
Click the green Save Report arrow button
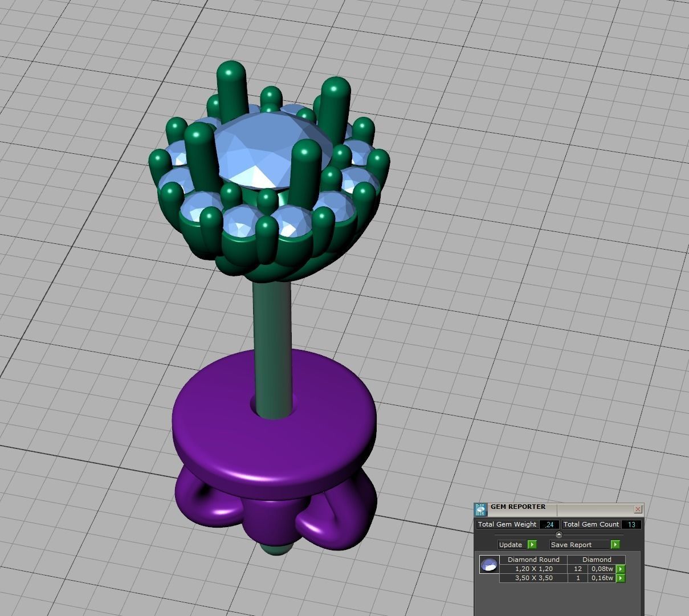(x=615, y=544)
